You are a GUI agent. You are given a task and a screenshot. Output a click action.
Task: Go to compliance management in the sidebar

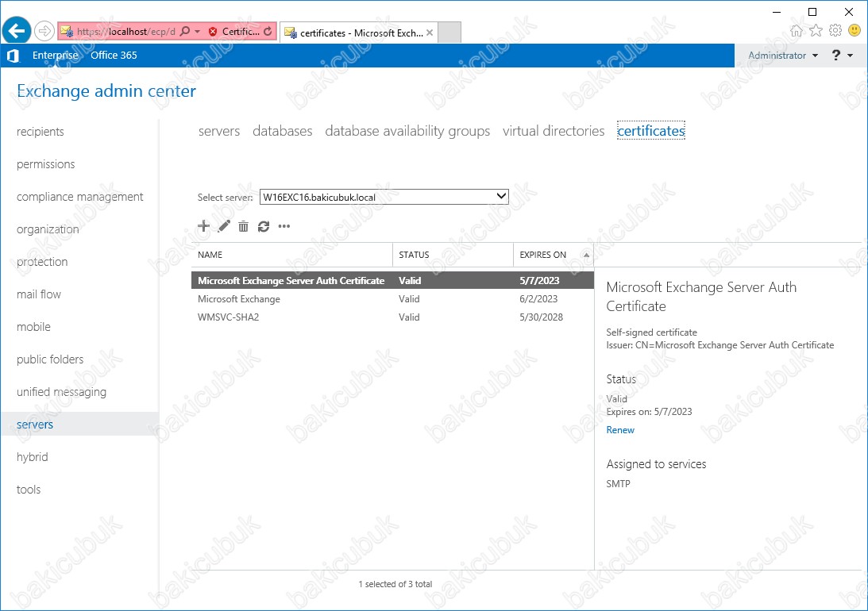click(x=79, y=197)
